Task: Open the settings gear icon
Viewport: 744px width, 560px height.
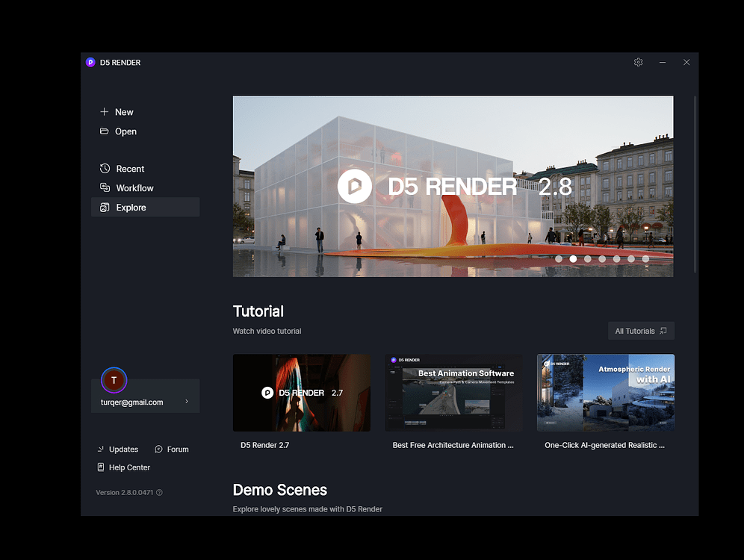Action: click(x=638, y=62)
